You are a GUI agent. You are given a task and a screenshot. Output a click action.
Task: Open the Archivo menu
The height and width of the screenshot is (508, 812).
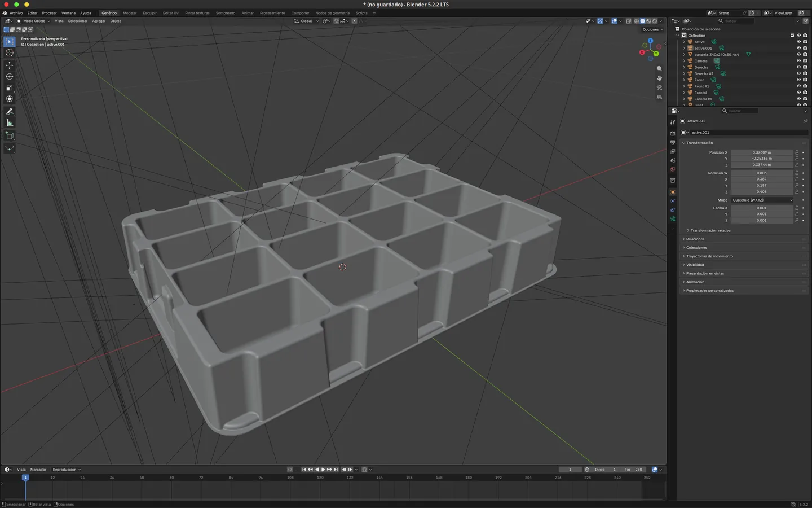click(16, 13)
